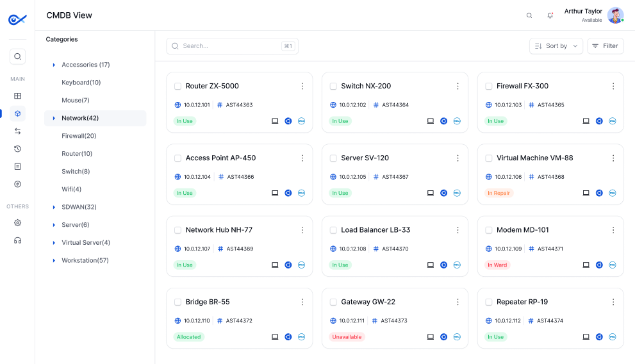The image size is (635, 364).
Task: Click Dell vendor icon on Firewall FX-300 card
Action: (613, 121)
